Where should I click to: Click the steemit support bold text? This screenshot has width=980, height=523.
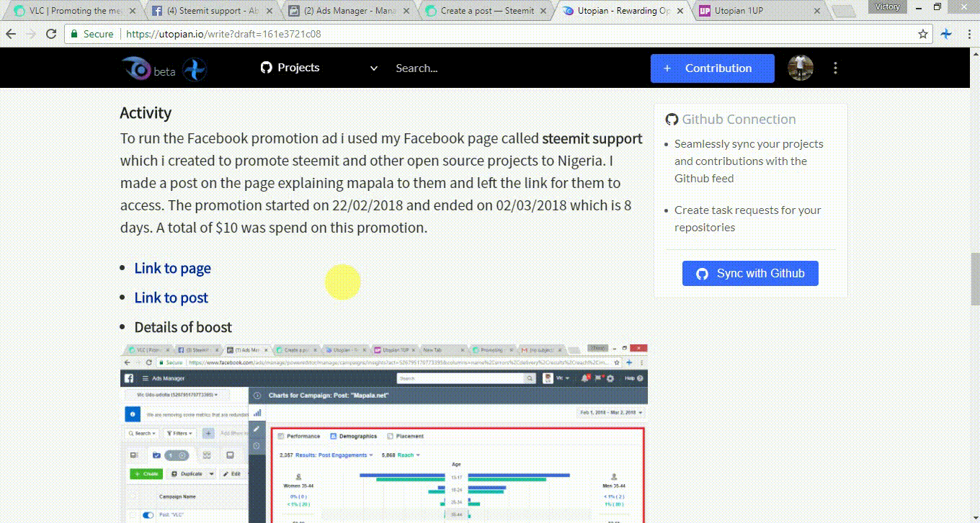(x=592, y=138)
